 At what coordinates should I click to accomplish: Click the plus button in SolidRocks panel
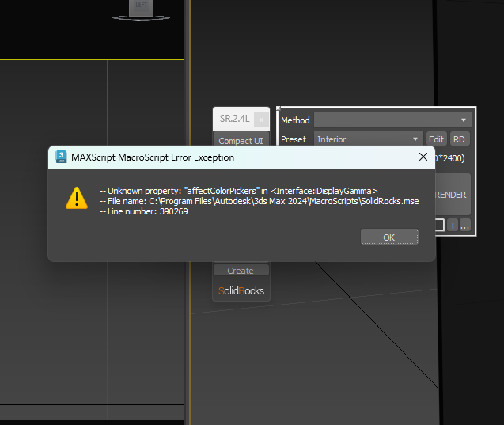click(453, 226)
